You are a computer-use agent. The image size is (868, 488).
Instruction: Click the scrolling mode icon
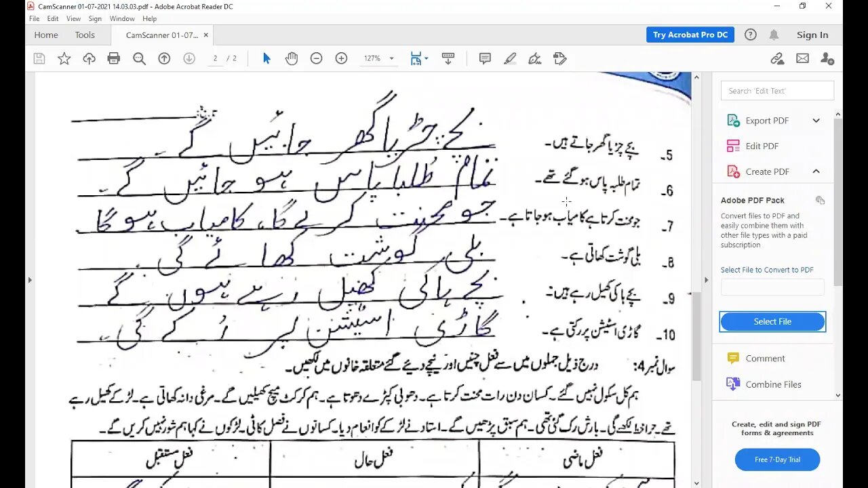click(448, 59)
